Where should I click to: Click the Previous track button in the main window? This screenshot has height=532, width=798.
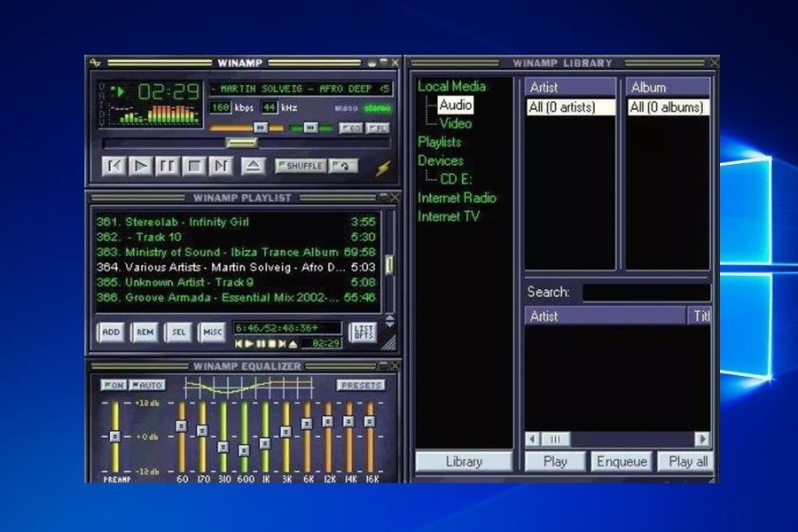point(114,166)
